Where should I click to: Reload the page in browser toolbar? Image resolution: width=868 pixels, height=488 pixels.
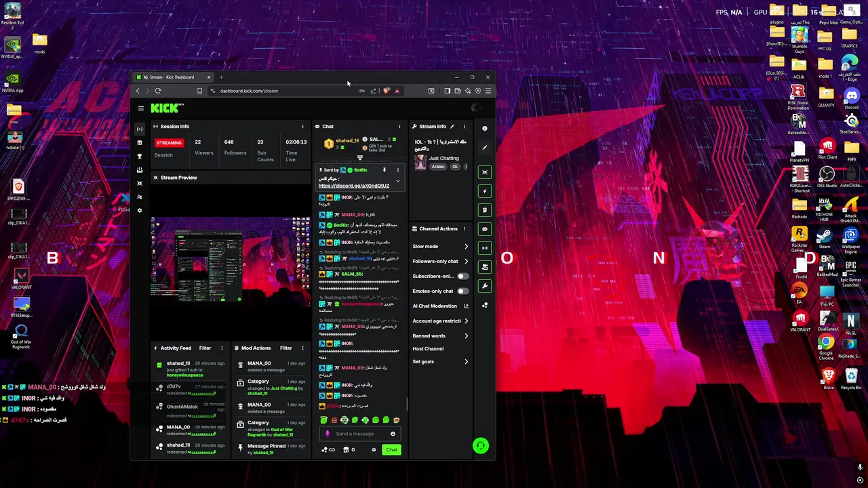(x=158, y=91)
